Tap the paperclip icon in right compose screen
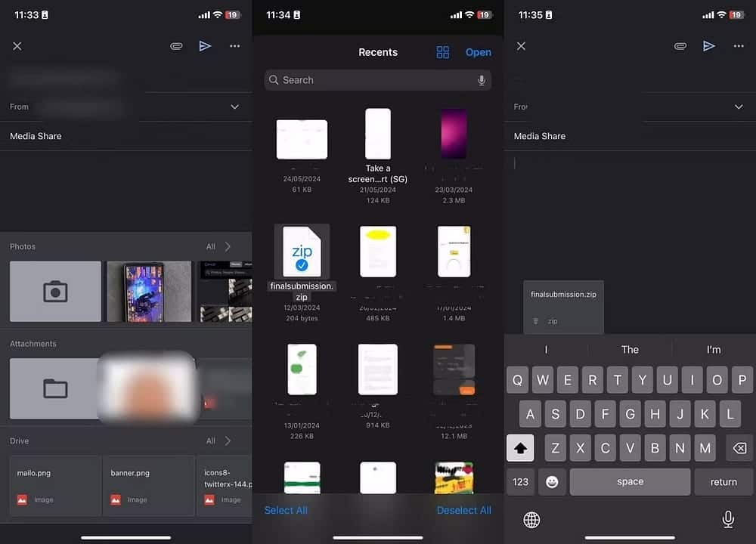Viewport: 756px width, 544px height. 680,46
